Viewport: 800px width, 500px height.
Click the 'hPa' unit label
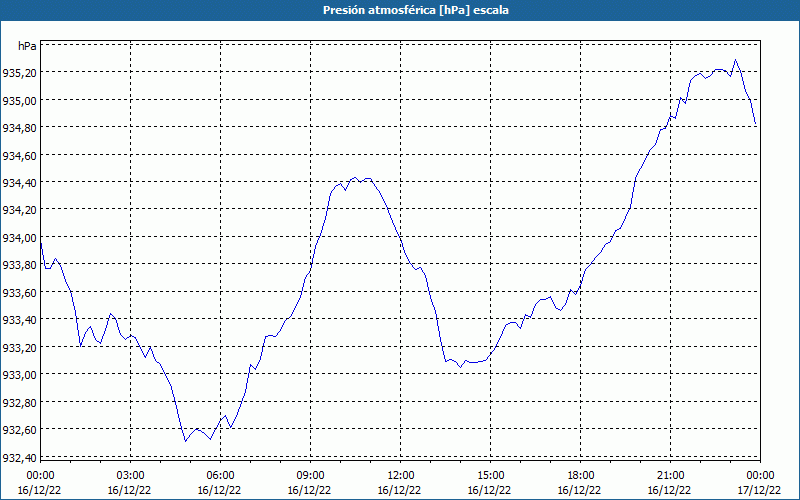click(x=27, y=46)
